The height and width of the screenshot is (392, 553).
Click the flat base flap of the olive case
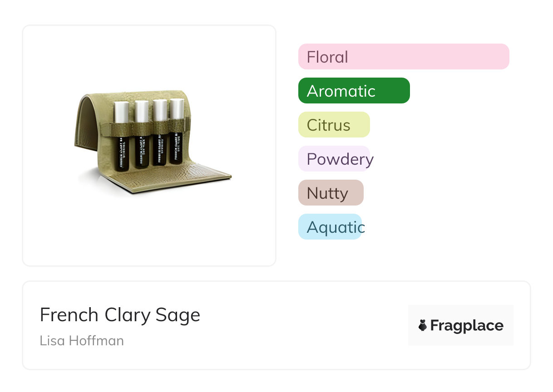182,178
